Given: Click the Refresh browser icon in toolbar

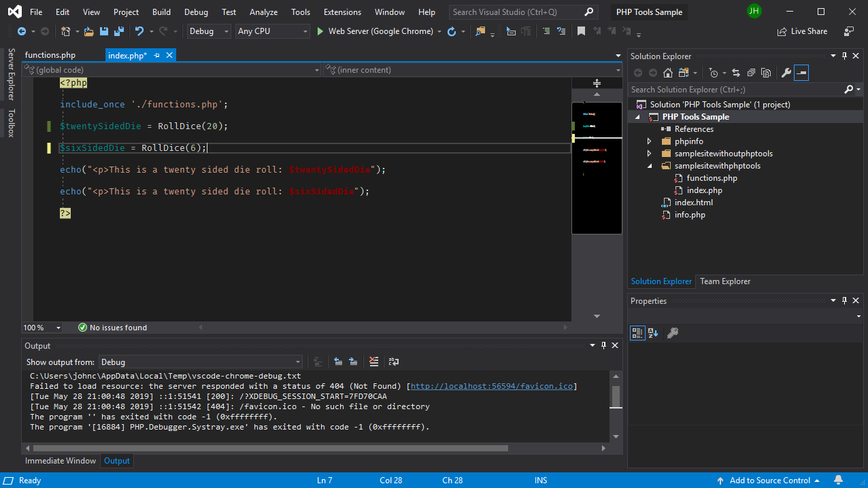Looking at the screenshot, I should click(451, 31).
